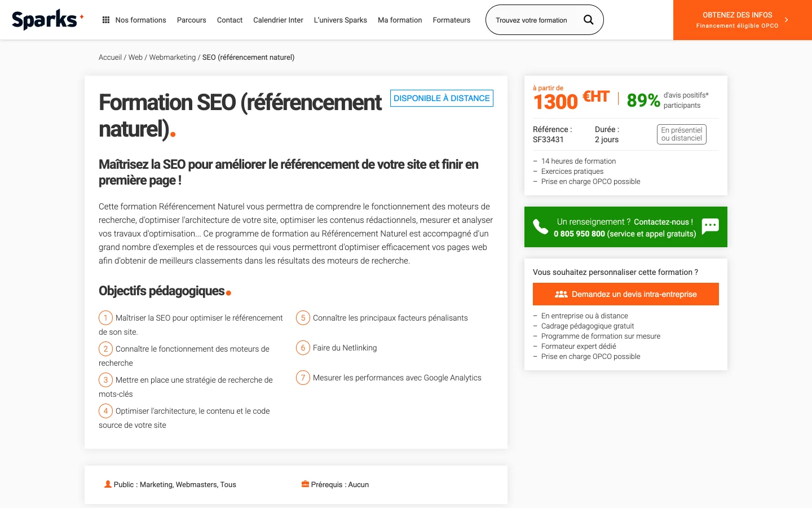Click objective number 6 circle
Screen dimensions: 812x508
(x=303, y=348)
